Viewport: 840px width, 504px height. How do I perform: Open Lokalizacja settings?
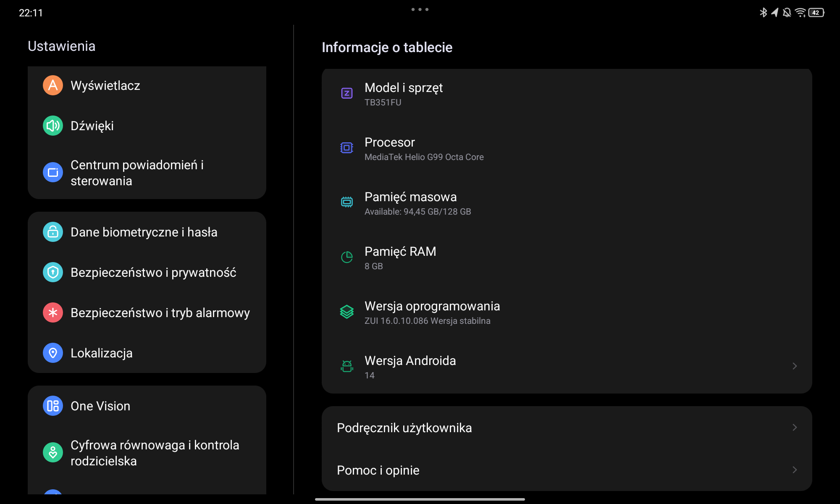147,353
